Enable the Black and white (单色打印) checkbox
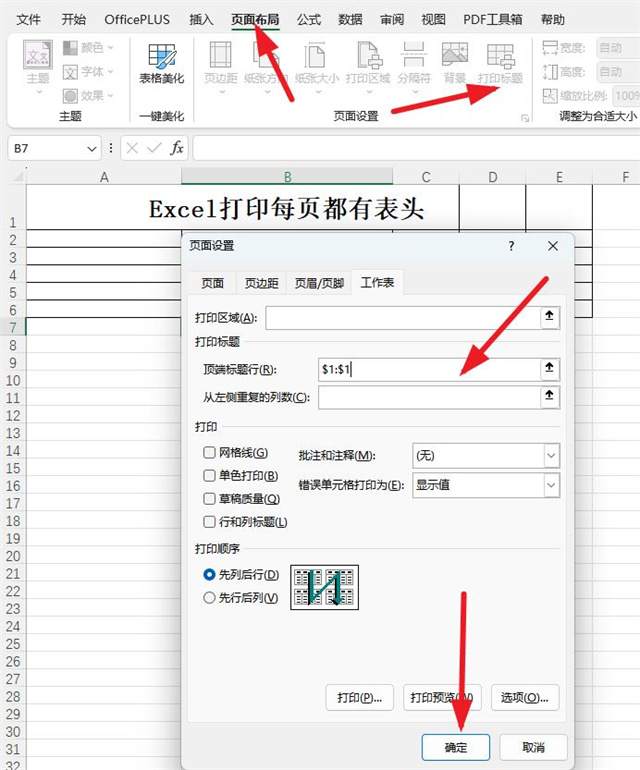 [x=209, y=475]
